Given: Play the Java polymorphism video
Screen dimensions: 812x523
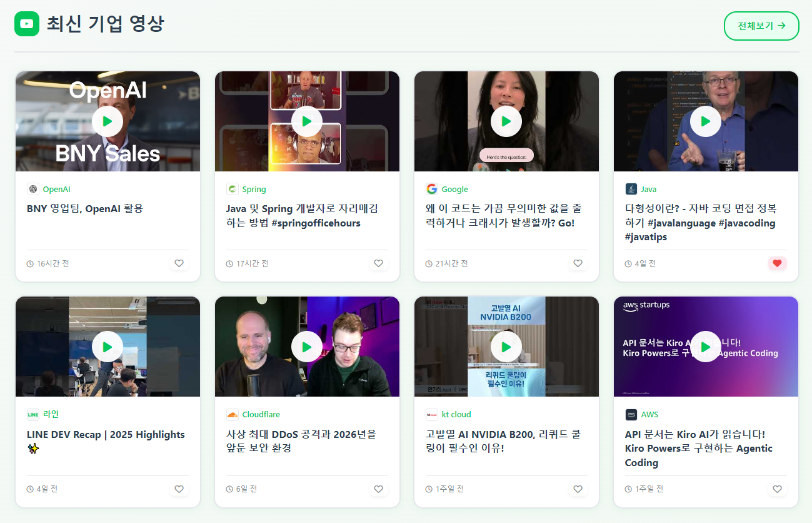Looking at the screenshot, I should coord(706,121).
